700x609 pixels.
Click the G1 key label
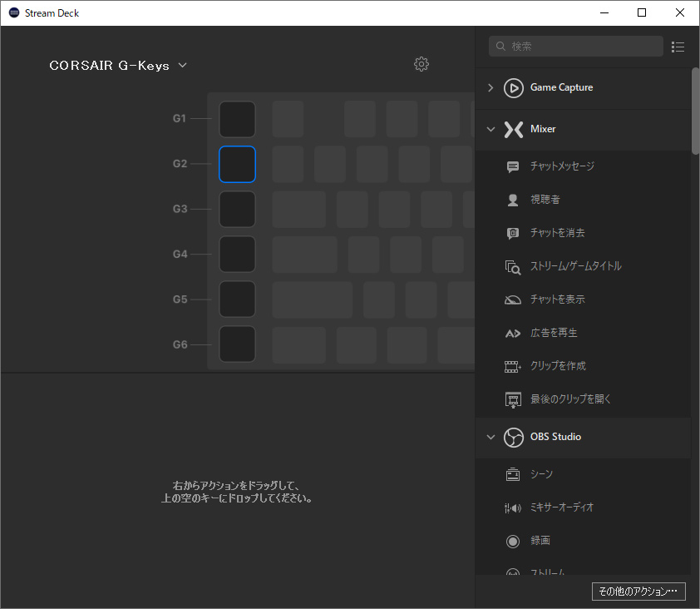pyautogui.click(x=179, y=118)
